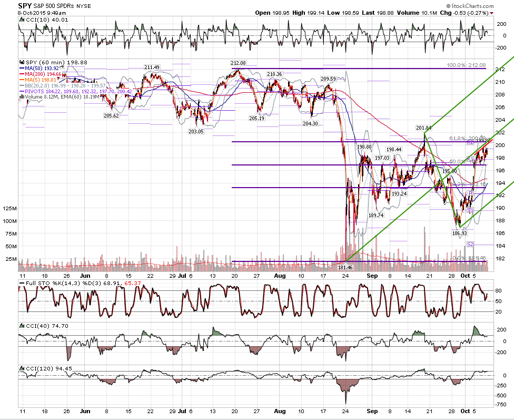Click the 209.59 price peak label

click(329, 79)
